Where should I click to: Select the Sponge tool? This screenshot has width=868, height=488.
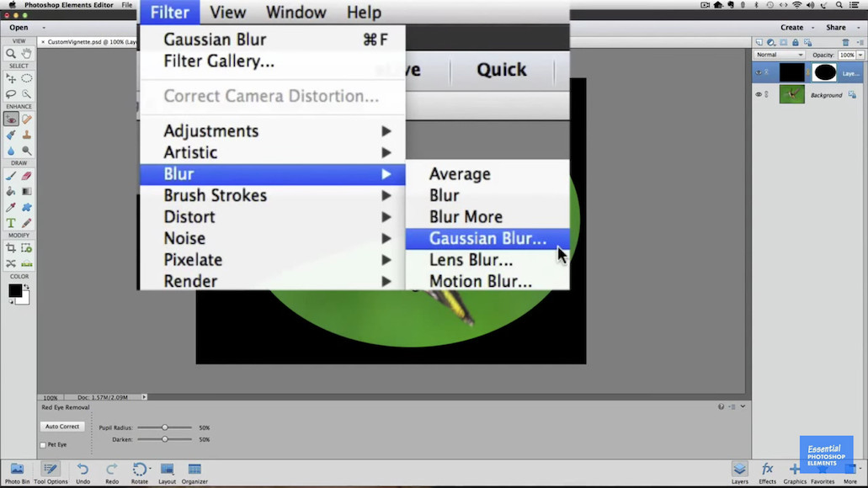(27, 151)
